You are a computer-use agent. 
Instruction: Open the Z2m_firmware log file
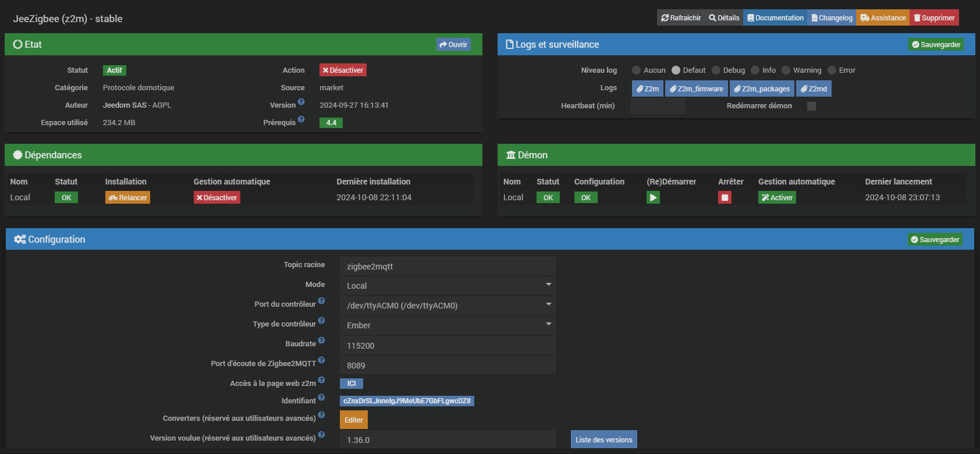point(697,88)
